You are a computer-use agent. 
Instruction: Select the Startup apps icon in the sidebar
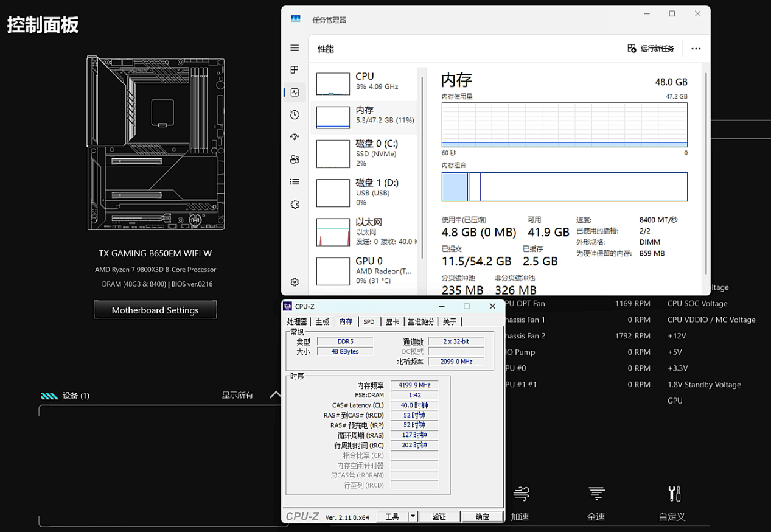point(295,136)
